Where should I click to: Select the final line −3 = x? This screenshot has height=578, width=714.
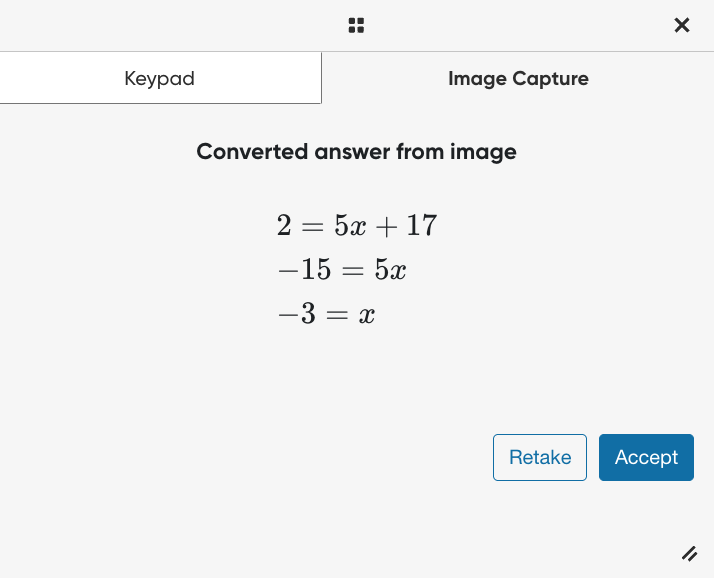tap(326, 314)
